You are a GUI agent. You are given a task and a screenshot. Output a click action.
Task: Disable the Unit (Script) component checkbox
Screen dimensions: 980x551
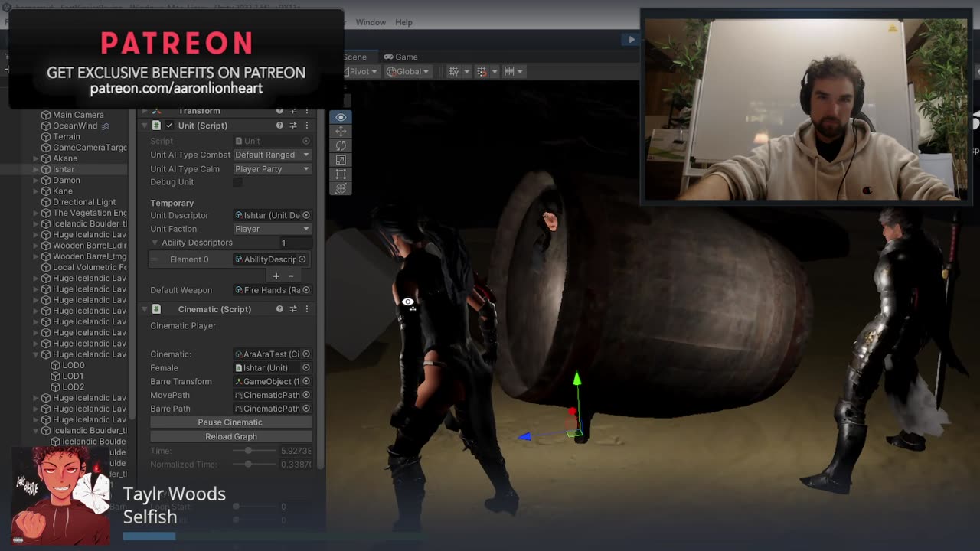(169, 126)
